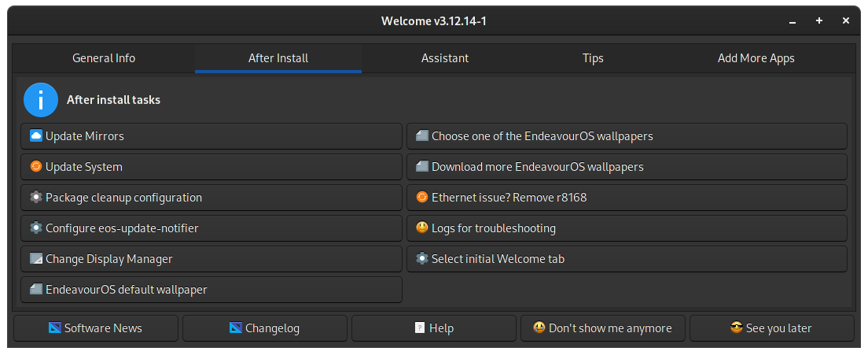
Task: Click the Software News icon
Action: (x=55, y=328)
